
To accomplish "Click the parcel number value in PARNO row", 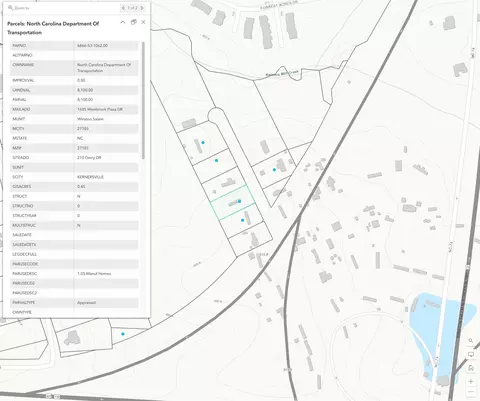I will (x=92, y=46).
